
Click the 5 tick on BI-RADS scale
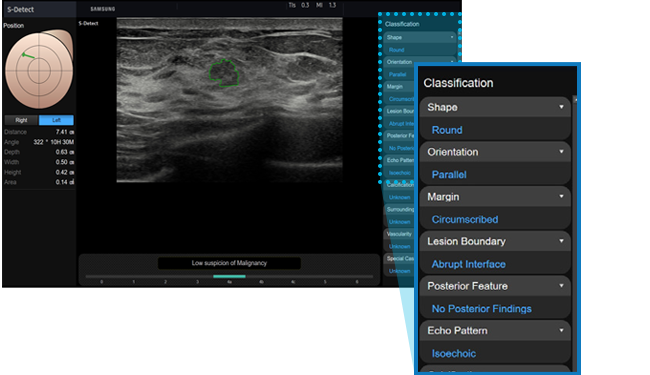325,282
